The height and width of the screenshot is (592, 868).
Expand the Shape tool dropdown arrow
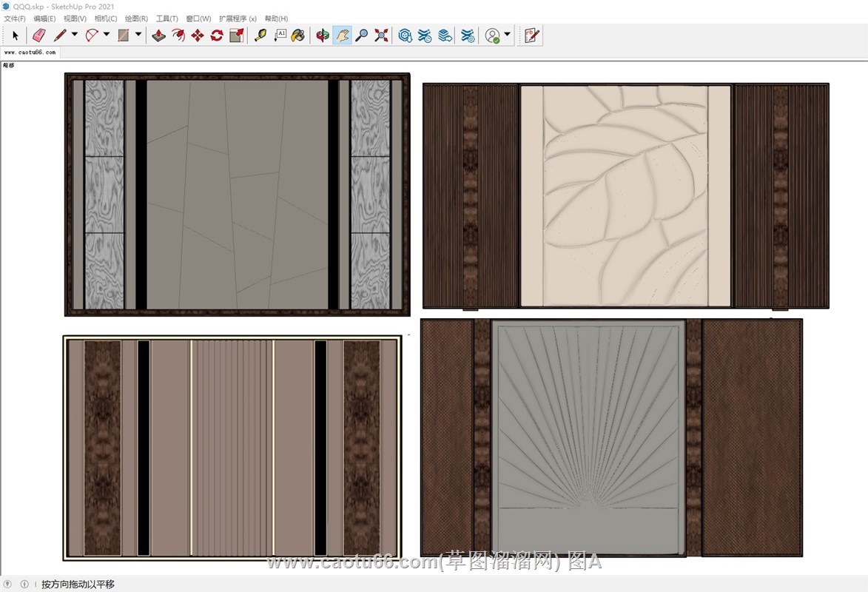(138, 35)
